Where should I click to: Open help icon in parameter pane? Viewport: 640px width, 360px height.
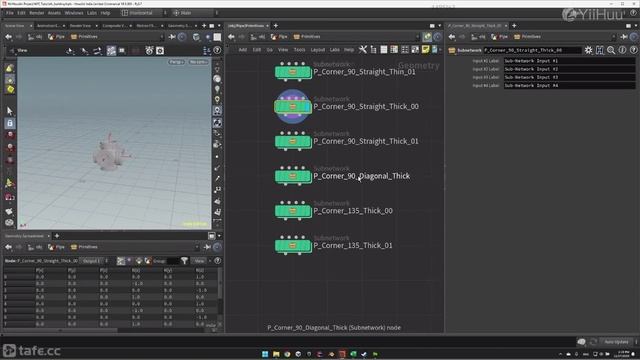(x=633, y=50)
